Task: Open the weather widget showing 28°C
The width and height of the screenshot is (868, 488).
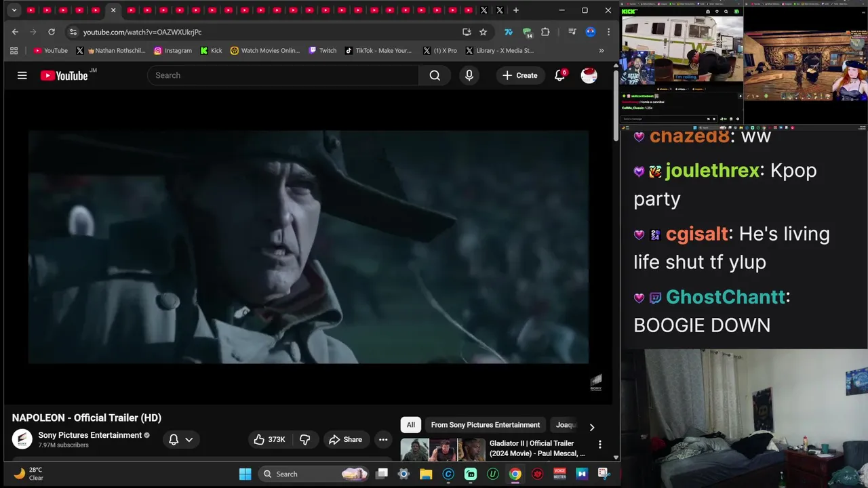Action: coord(28,474)
